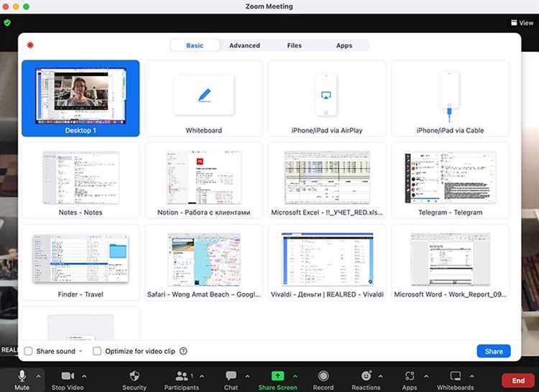Select the Notion window thumbnail
The width and height of the screenshot is (539, 392).
point(204,180)
